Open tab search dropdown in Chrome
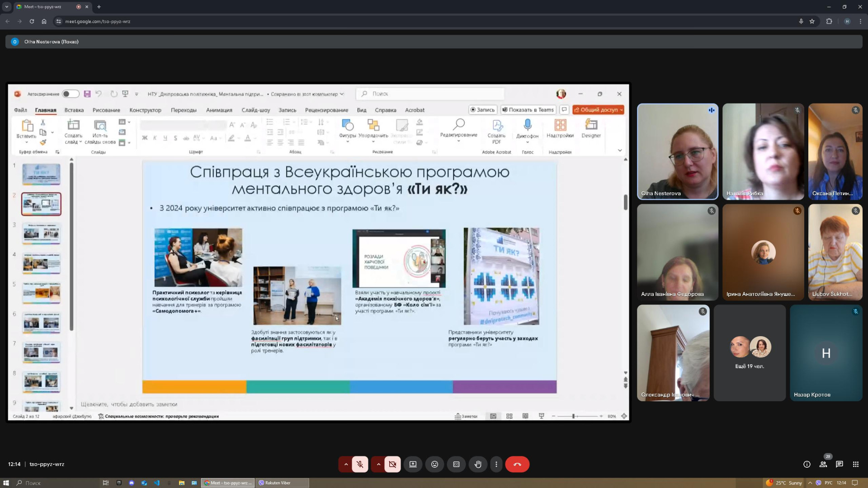868x488 pixels. pyautogui.click(x=6, y=7)
